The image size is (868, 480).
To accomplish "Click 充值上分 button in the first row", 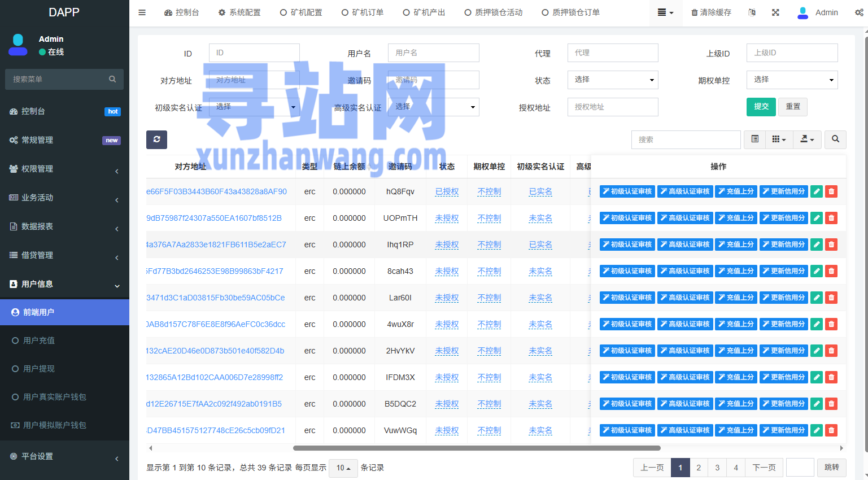I will [735, 191].
